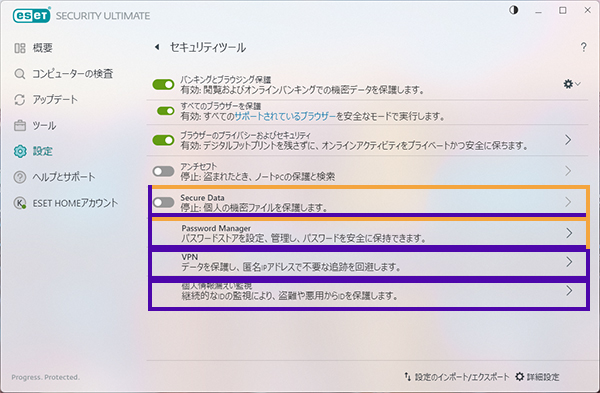Enable the アンチセフト toggle
Viewport: 600px width, 393px height.
point(163,171)
